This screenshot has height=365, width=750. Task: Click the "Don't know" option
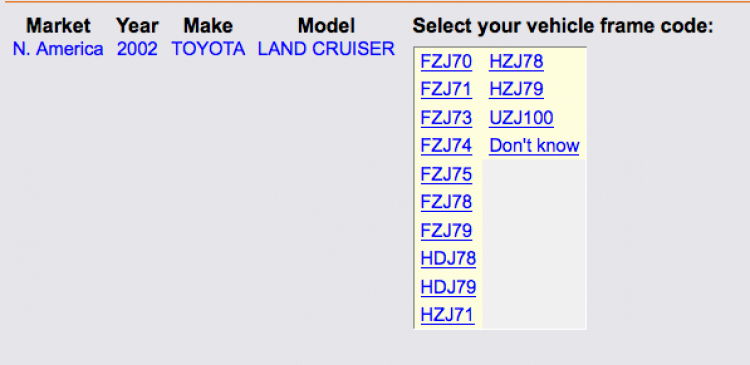click(x=534, y=145)
